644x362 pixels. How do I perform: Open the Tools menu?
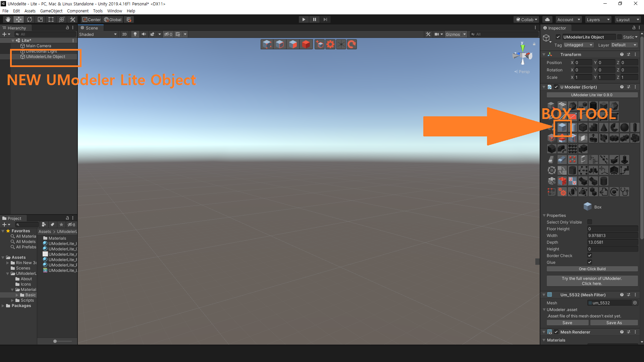(x=98, y=11)
